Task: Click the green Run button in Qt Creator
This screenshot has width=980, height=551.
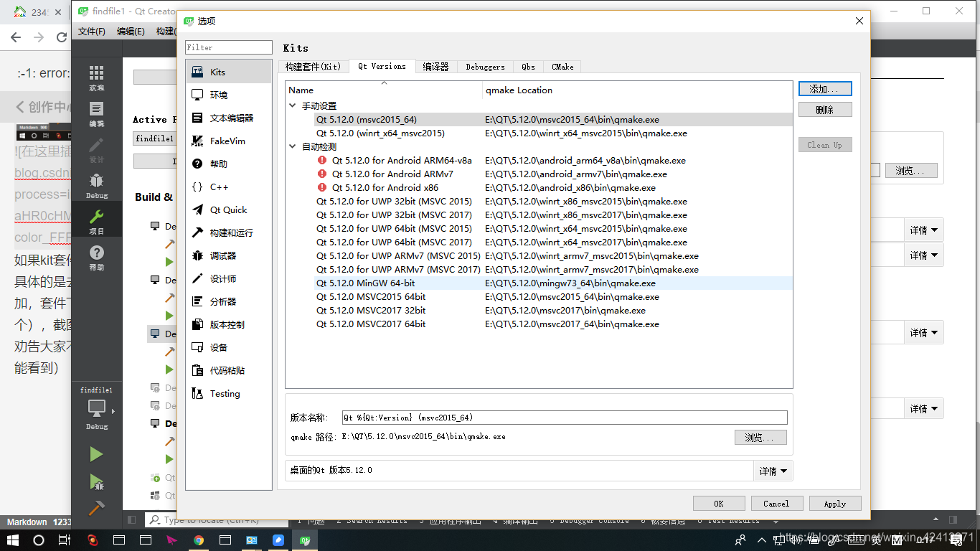Action: 95,454
